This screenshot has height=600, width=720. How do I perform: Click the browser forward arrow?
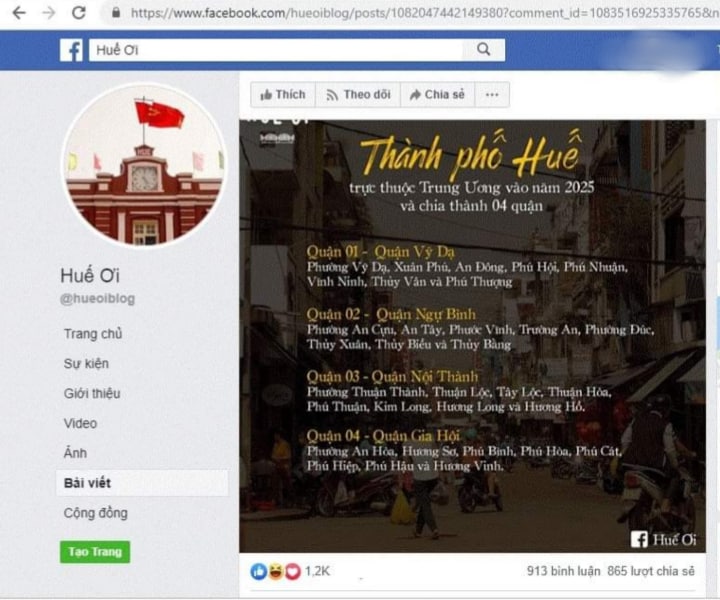point(49,12)
